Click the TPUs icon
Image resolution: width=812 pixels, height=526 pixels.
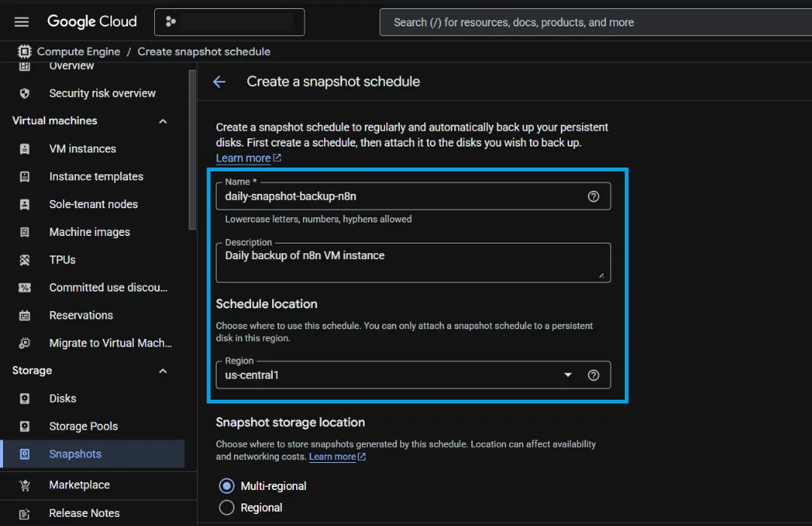pyautogui.click(x=24, y=260)
